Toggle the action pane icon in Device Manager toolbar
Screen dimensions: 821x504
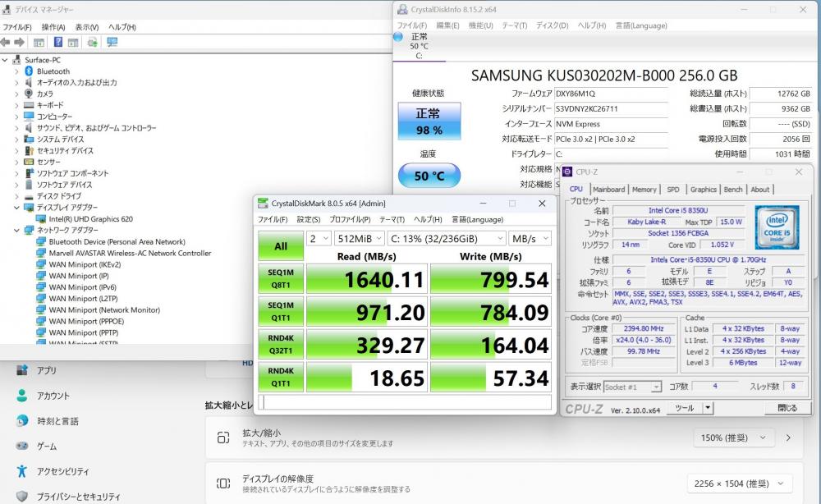click(x=73, y=43)
